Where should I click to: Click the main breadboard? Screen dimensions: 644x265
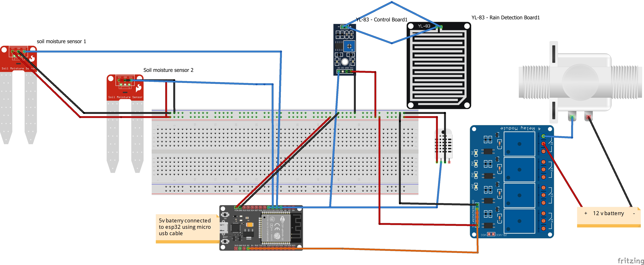click(285, 152)
